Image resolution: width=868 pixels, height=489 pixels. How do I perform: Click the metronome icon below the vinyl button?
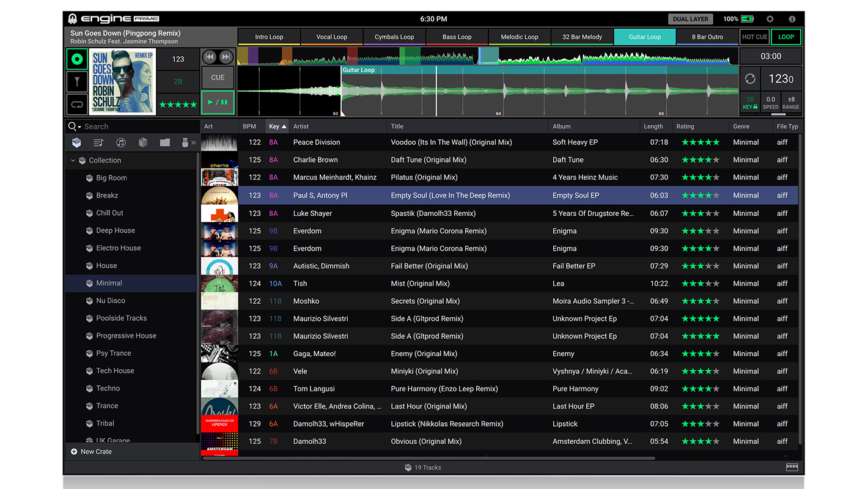point(76,82)
